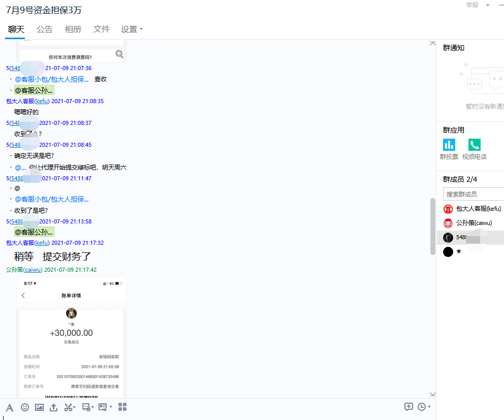
Task: Click the lightning quick reply icon
Action: tap(408, 407)
